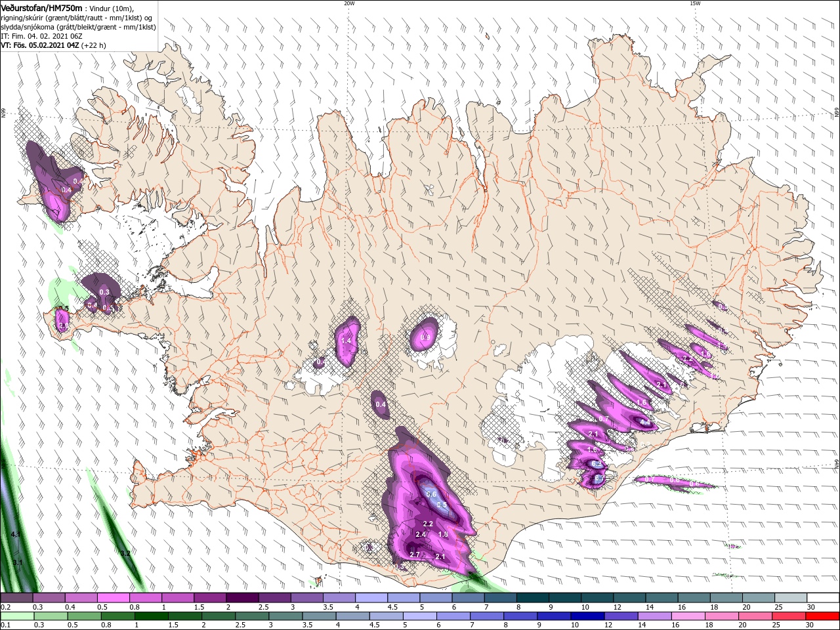
Task: Pick the bright pink swatch between 0.5 and 0.8 in the top scale
Action: [113, 598]
